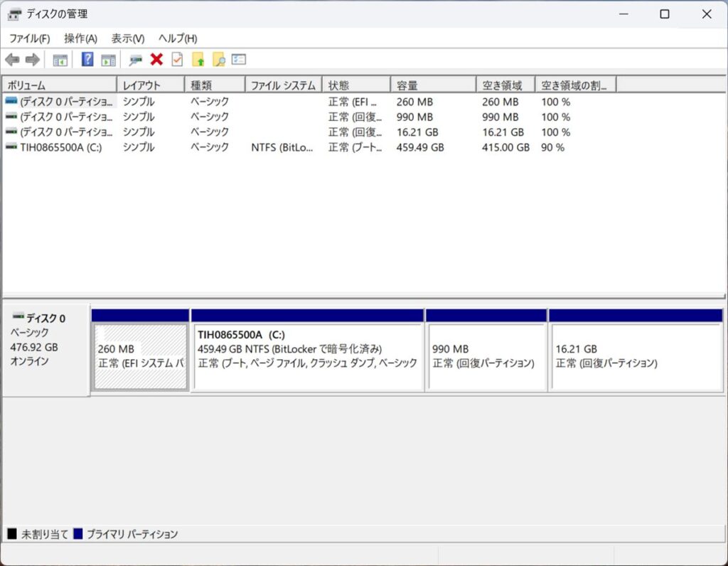Screen dimensions: 728x566
Task: Open the 操作(A) menu
Action: coord(80,38)
